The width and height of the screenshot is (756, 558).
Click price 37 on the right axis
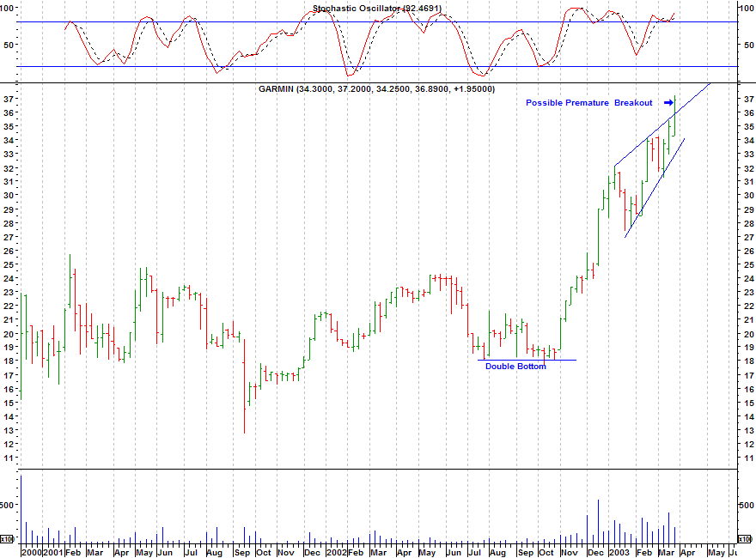coord(749,99)
